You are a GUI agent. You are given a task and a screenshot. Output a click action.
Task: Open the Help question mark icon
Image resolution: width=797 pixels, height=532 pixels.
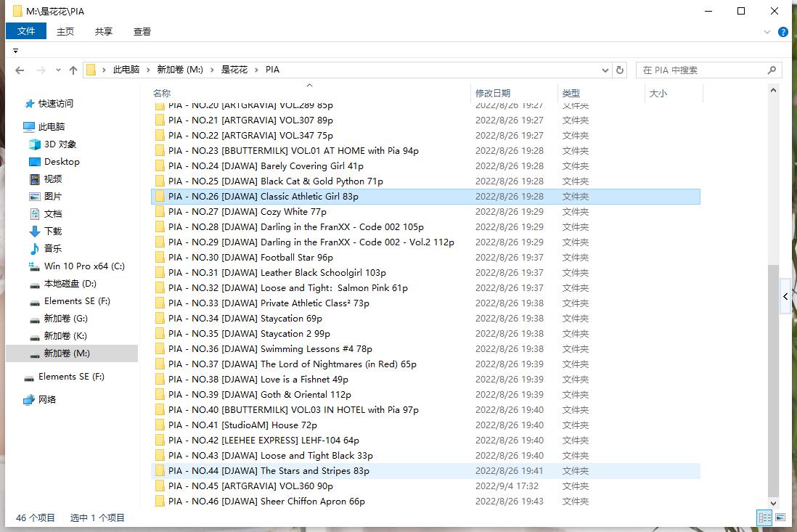[782, 32]
